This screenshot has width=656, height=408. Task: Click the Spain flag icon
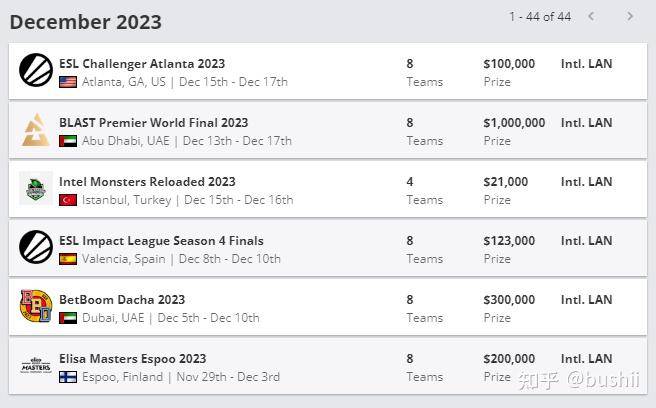tap(68, 259)
